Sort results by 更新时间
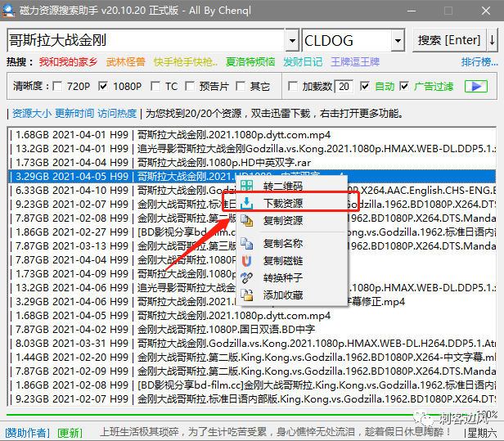 coord(74,113)
